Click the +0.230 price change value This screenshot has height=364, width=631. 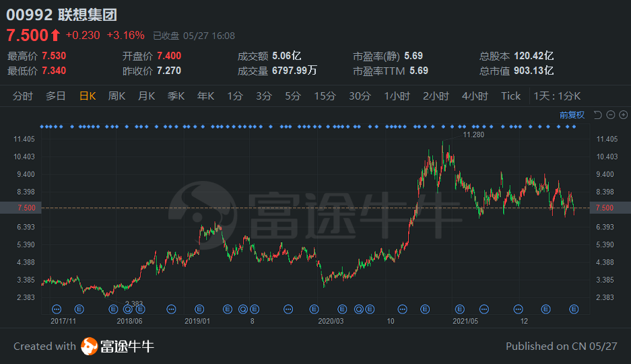pos(83,36)
